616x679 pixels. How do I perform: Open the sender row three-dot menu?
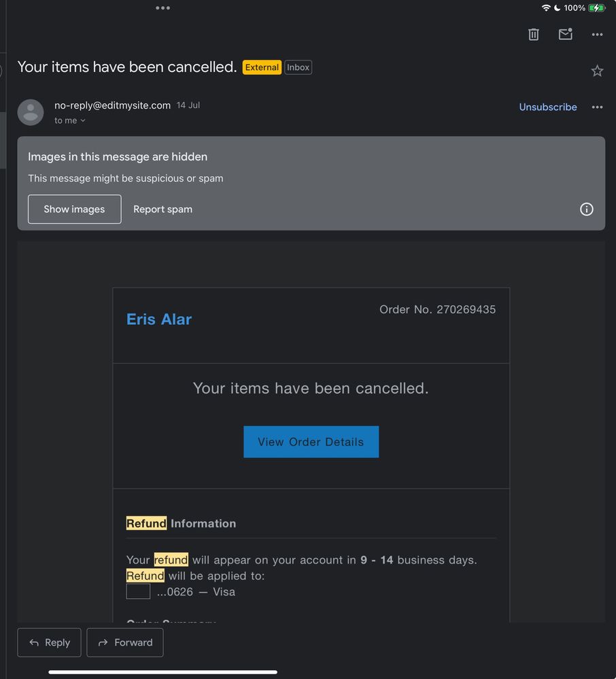click(597, 107)
